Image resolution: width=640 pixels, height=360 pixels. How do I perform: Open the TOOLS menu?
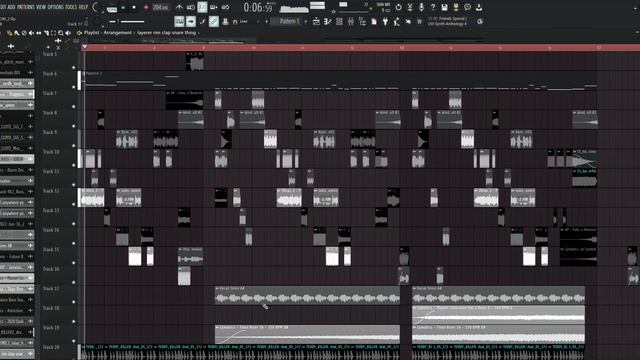point(71,7)
